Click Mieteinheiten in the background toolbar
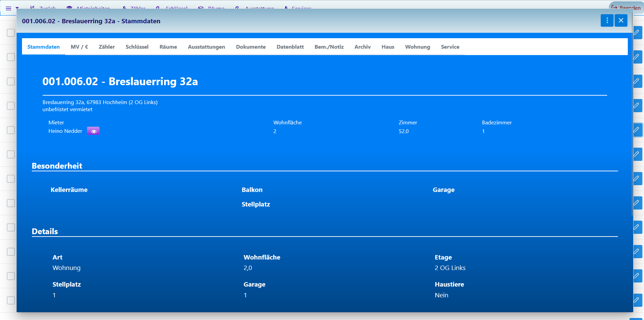Image resolution: width=644 pixels, height=320 pixels. (x=88, y=7)
